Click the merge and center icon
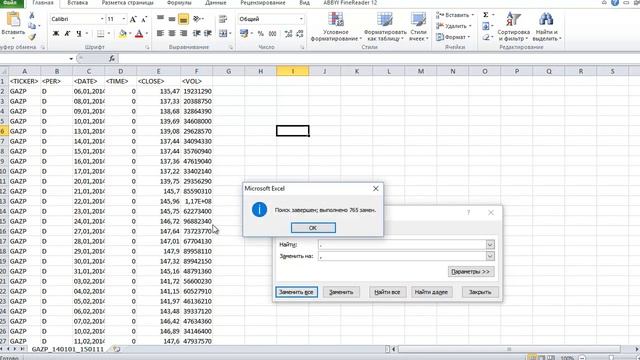Screen dimensions: 640x360 223,33
